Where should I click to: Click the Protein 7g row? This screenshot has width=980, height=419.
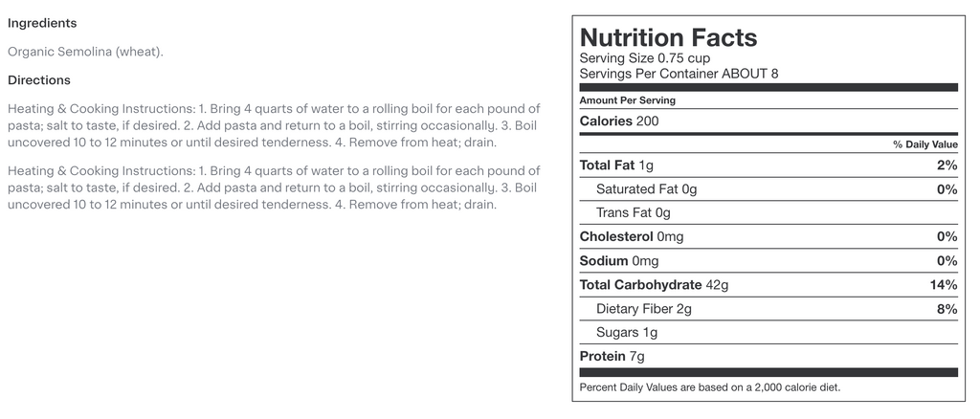[x=612, y=357]
